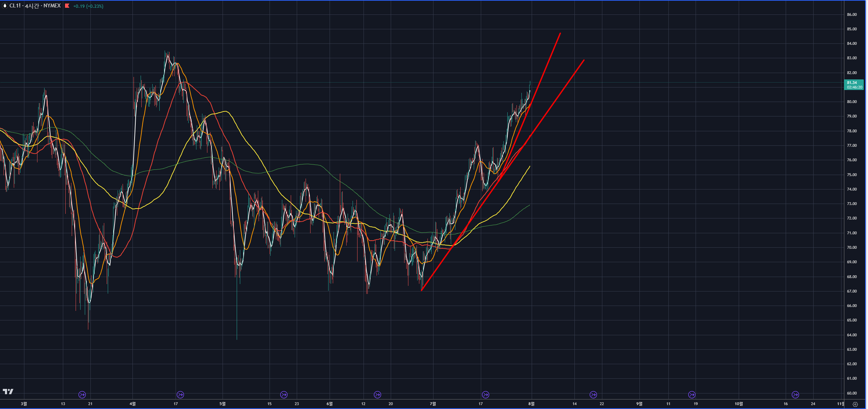This screenshot has width=868, height=409.
Task: Click contract rollover marker near July 17
Action: pyautogui.click(x=485, y=395)
